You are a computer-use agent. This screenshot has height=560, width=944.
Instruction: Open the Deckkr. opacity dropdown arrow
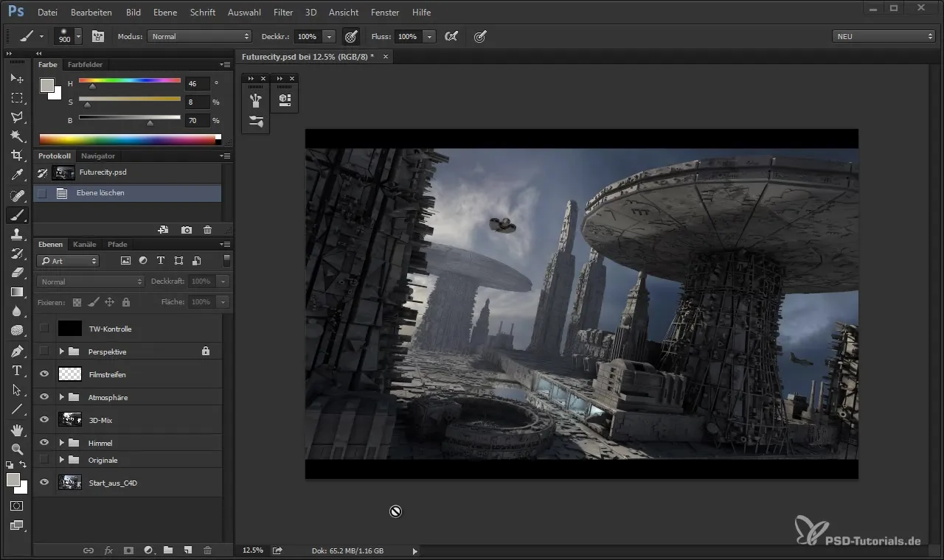coord(329,36)
